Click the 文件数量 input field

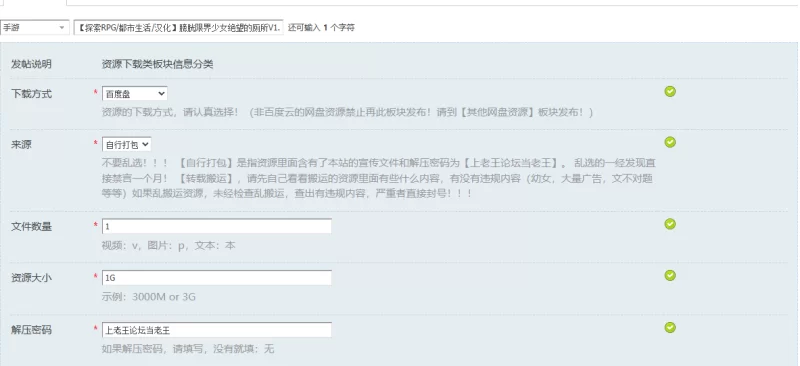[x=217, y=226]
